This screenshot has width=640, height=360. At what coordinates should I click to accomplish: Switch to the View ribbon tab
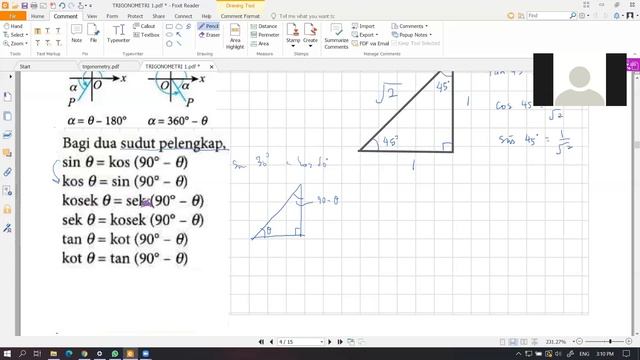point(92,16)
